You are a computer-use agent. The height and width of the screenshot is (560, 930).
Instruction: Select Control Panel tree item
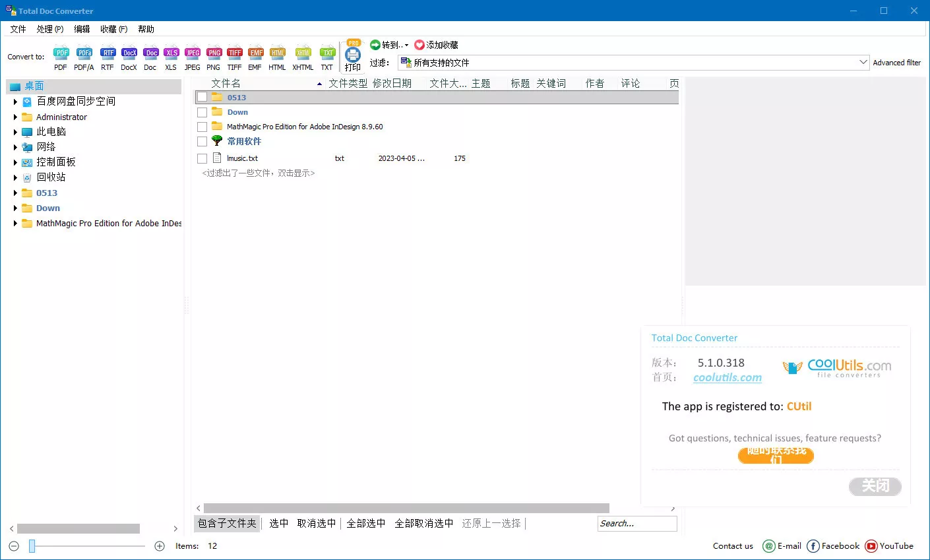pos(56,162)
